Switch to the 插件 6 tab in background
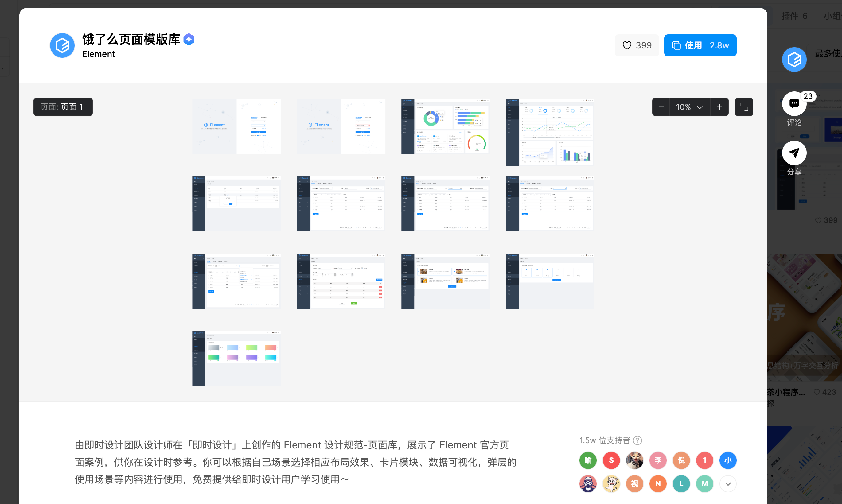The image size is (842, 504). point(794,16)
